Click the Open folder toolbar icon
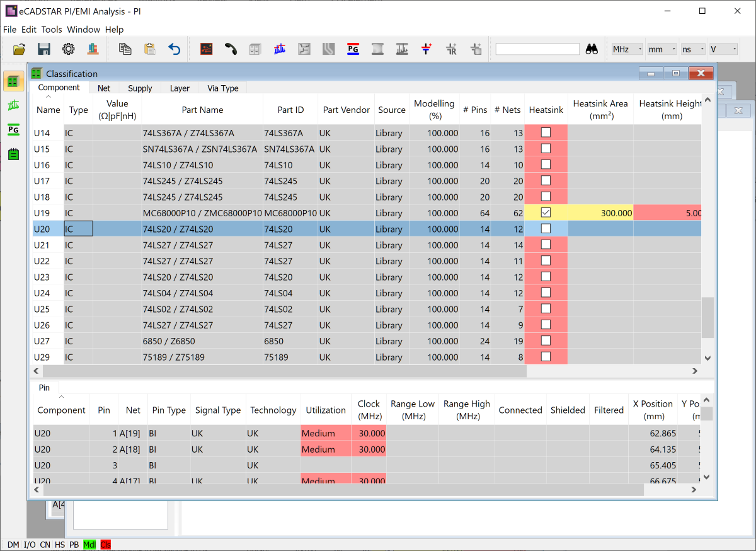The height and width of the screenshot is (551, 756). coord(20,49)
